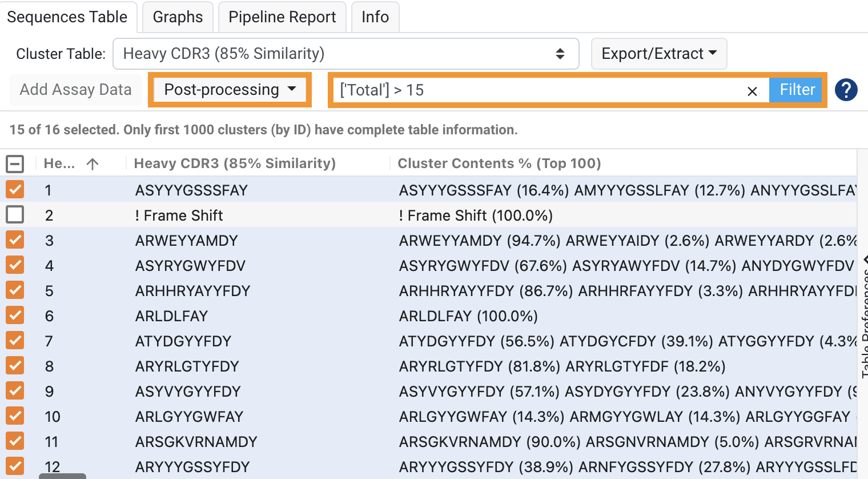Click the blue Filter button

click(x=797, y=90)
